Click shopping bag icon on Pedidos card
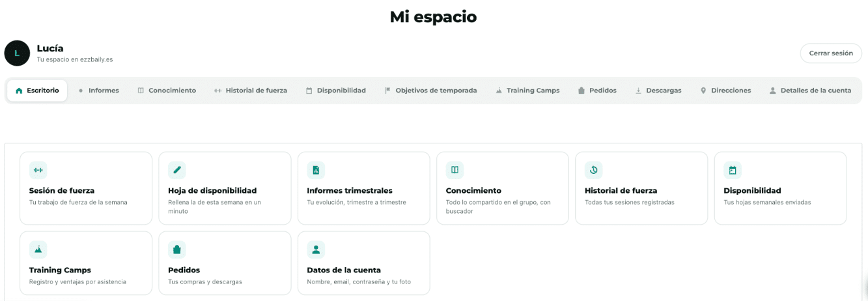This screenshot has height=301, width=868. click(x=177, y=250)
